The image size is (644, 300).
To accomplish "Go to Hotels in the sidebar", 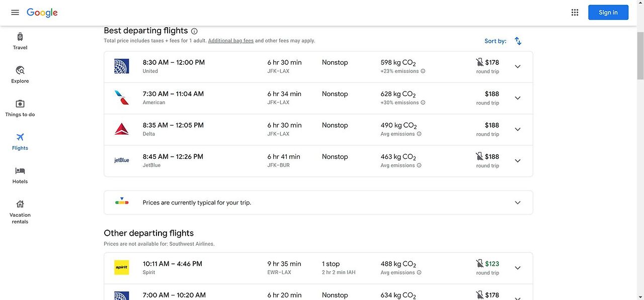I will (x=20, y=175).
